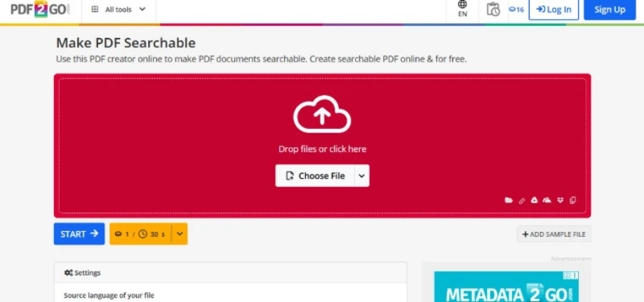Click the 'Make PDF Searchable' heading

pyautogui.click(x=126, y=43)
